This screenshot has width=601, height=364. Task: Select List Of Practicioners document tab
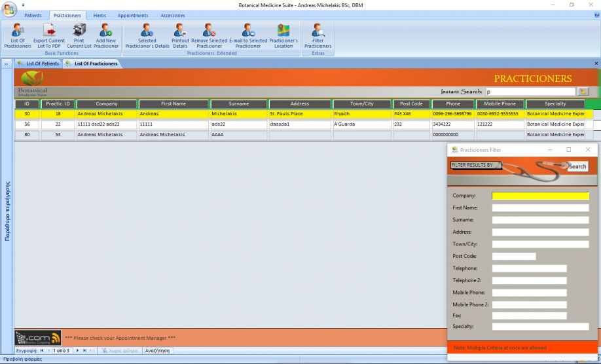[92, 64]
